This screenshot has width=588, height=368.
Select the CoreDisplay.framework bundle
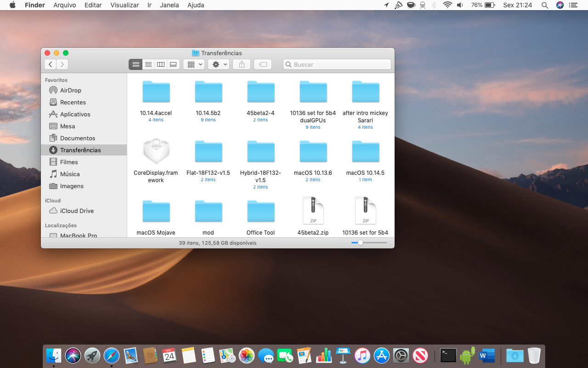[x=156, y=151]
